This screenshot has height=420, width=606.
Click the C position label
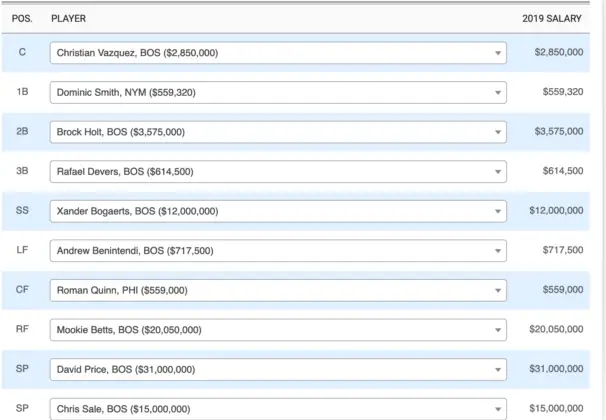(x=22, y=52)
